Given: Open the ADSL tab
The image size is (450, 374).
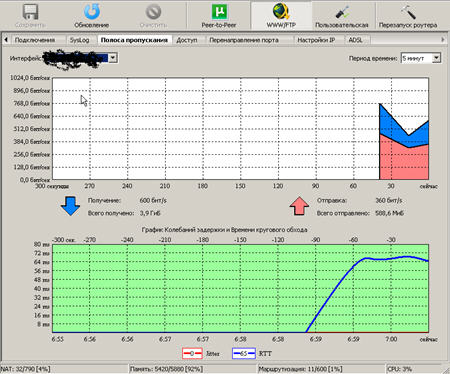Looking at the screenshot, I should coord(355,40).
